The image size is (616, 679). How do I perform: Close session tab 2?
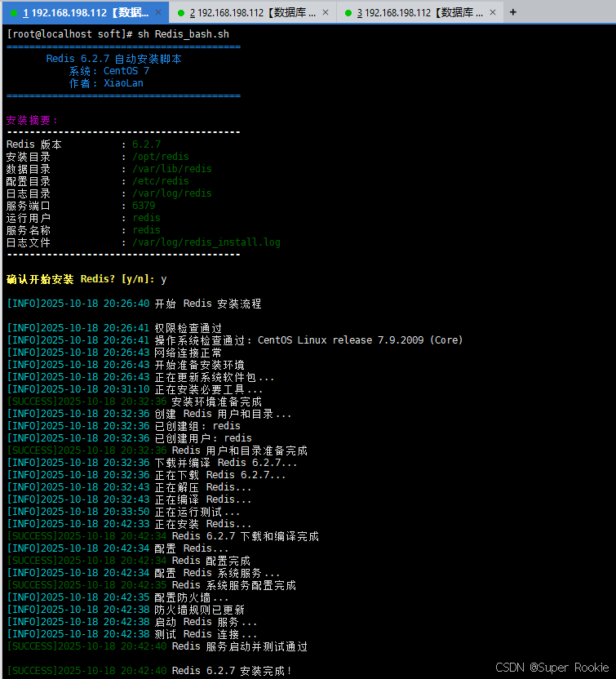[326, 12]
